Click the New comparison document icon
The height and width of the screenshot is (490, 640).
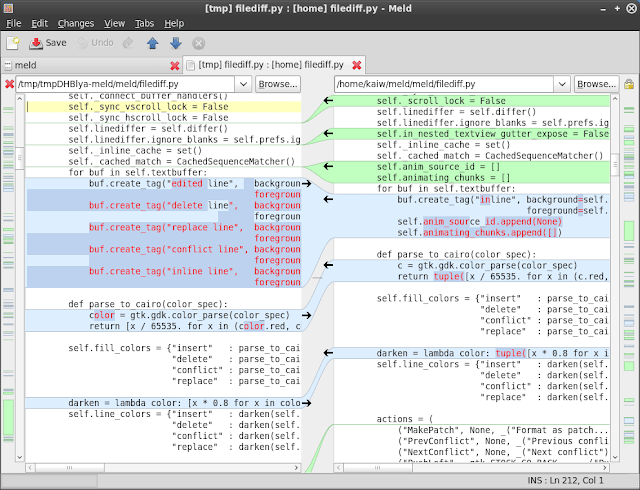coord(13,43)
